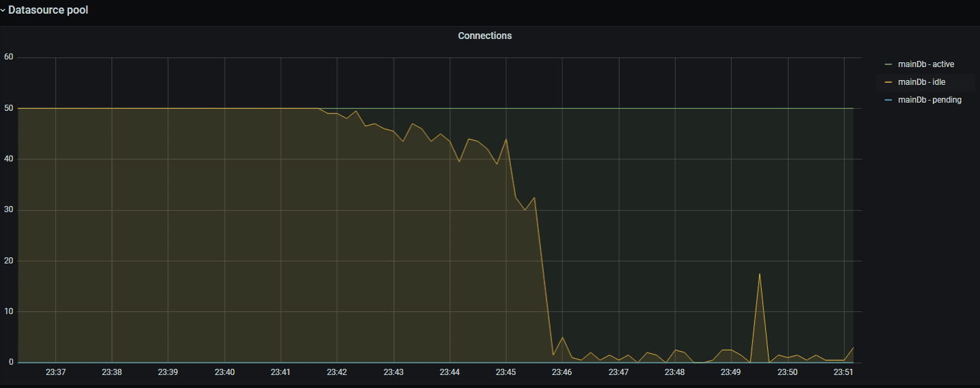Click the green mainDb - active color swatch
The width and height of the screenshot is (980, 388).
point(888,64)
